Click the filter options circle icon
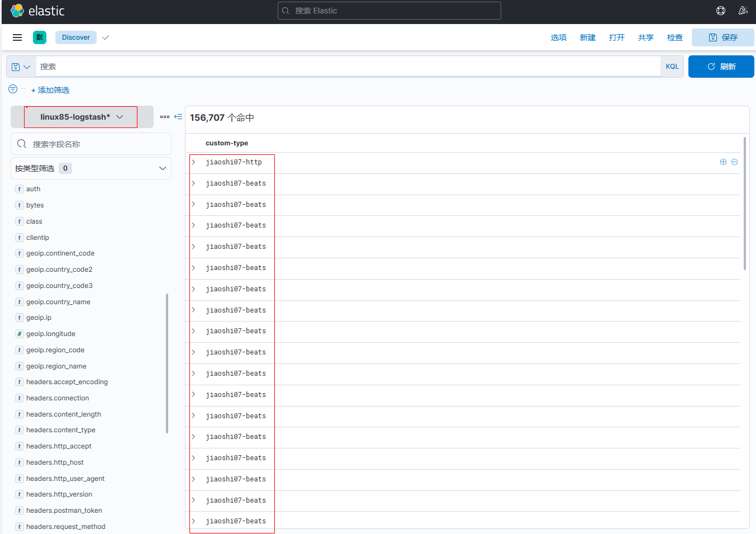The height and width of the screenshot is (534, 756). point(13,89)
